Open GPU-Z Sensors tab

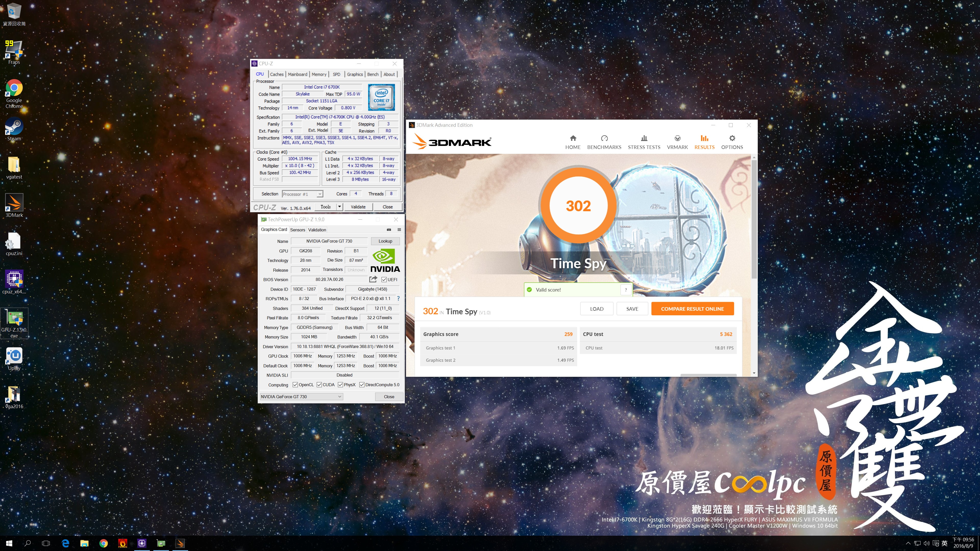pyautogui.click(x=298, y=230)
